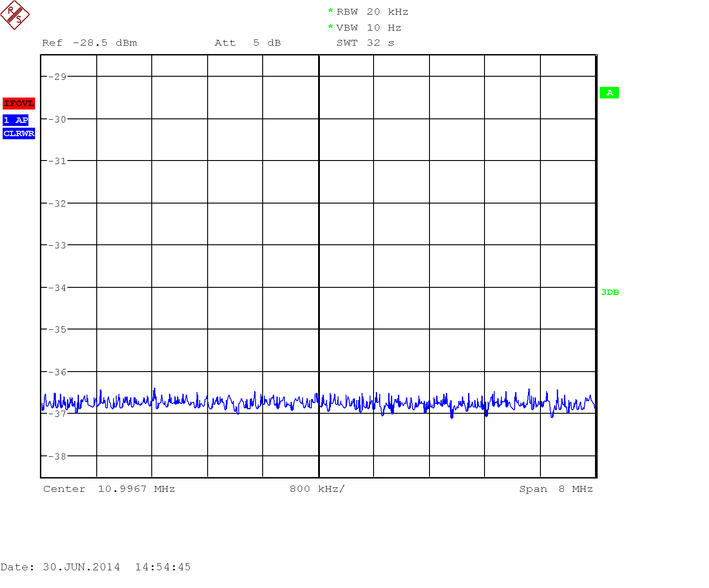Select the blue 1 AP trace badge
Screen dimensions: 709x588
pos(16,120)
